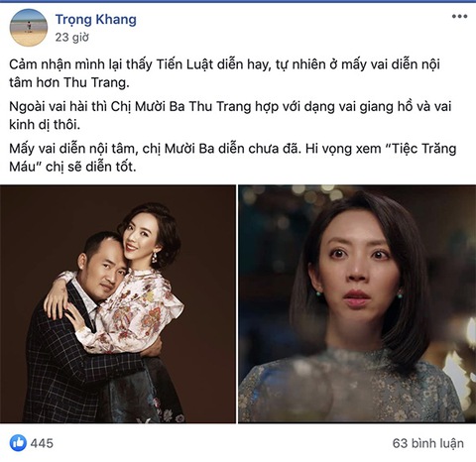Open Trọng Khang's beach profile picture
The width and height of the screenshot is (476, 462).
click(29, 28)
